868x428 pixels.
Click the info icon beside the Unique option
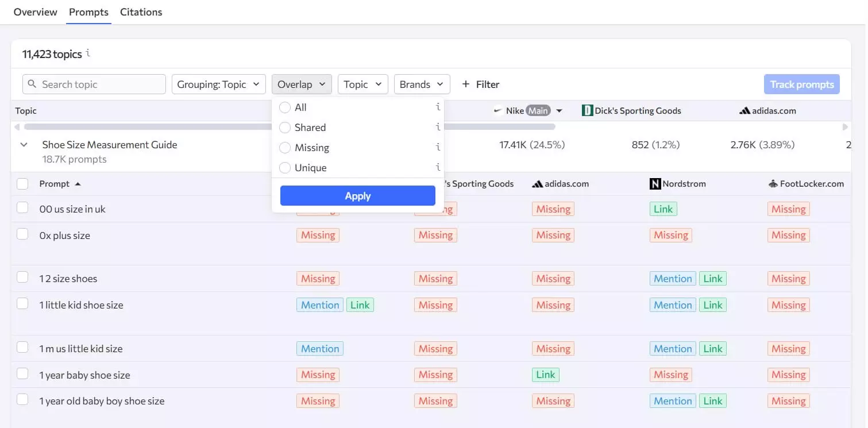pos(438,168)
